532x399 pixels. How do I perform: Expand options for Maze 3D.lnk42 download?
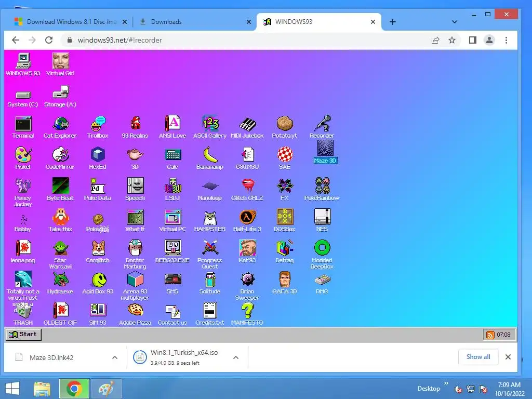tap(115, 357)
